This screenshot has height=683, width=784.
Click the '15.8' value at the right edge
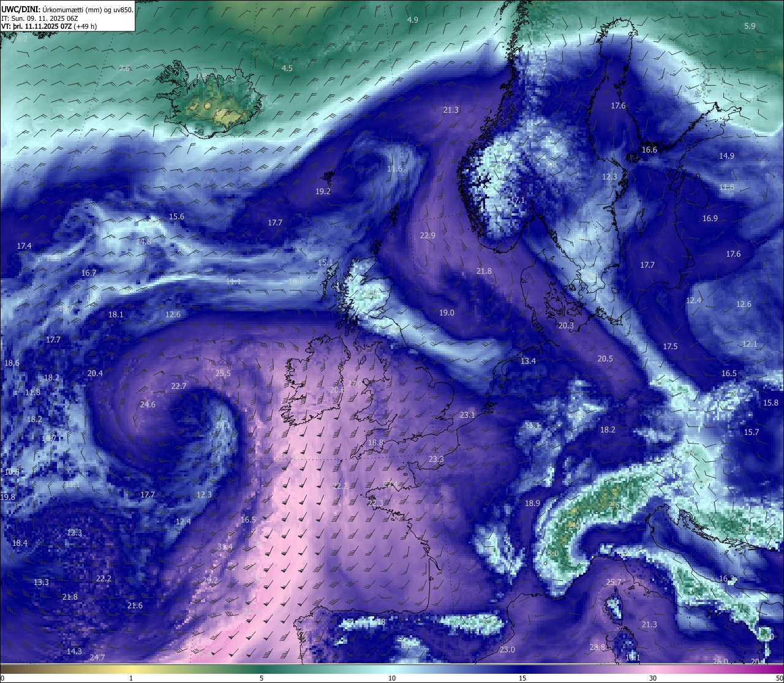point(771,402)
